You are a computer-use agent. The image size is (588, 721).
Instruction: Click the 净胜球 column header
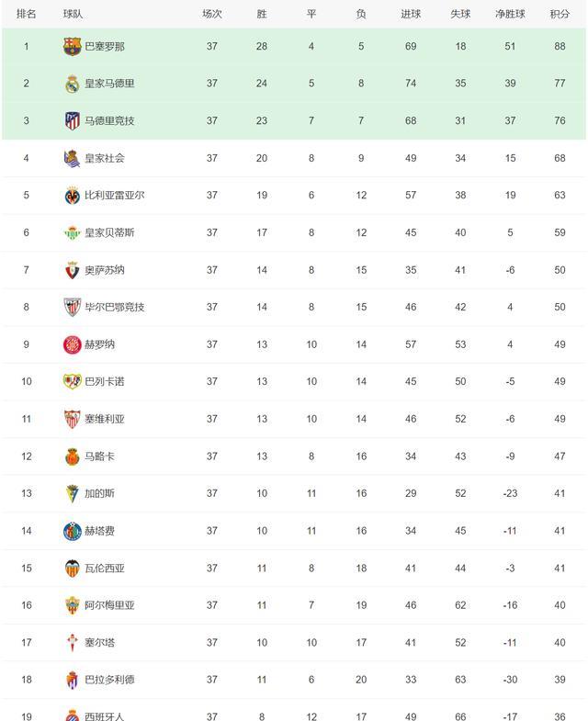tap(510, 15)
